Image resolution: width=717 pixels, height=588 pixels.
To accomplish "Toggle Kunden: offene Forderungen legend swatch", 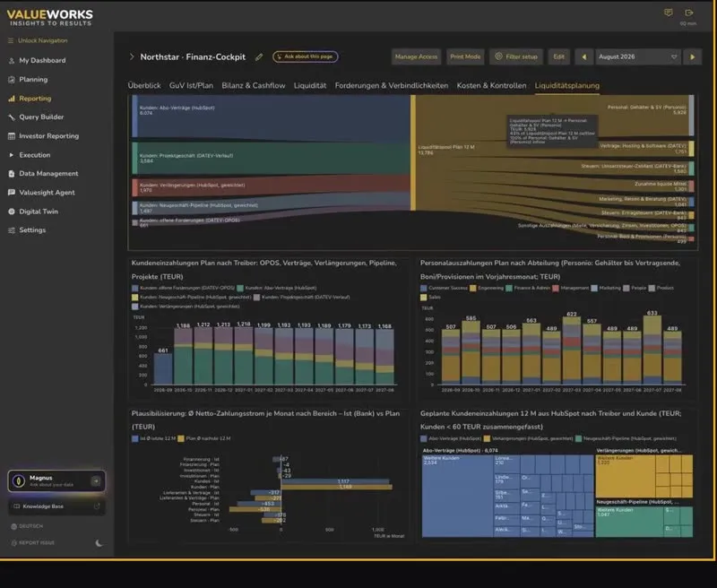I will tap(135, 288).
